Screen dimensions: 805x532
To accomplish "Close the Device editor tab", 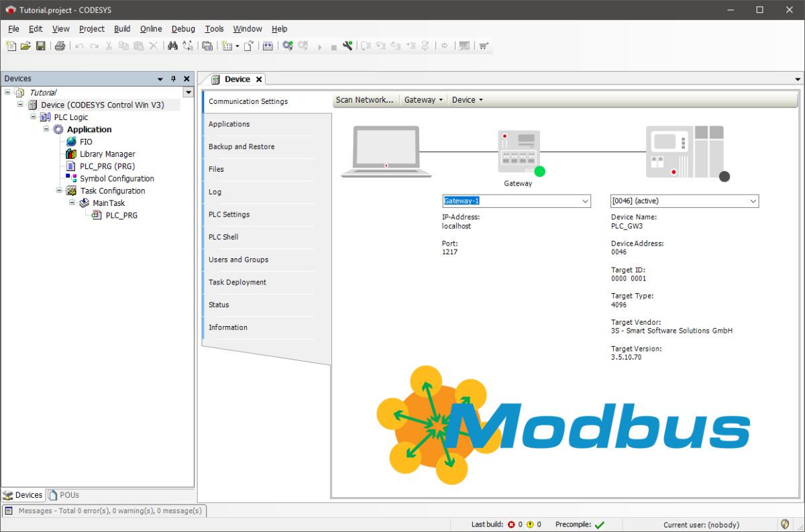I will 259,79.
